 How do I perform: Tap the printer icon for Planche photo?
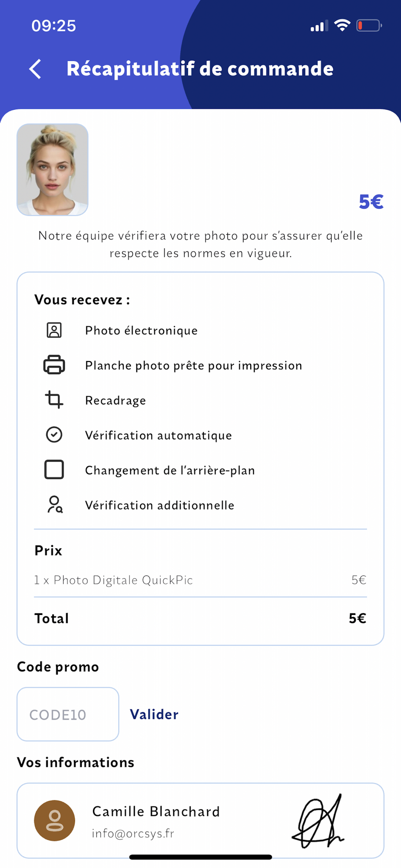[x=54, y=365]
